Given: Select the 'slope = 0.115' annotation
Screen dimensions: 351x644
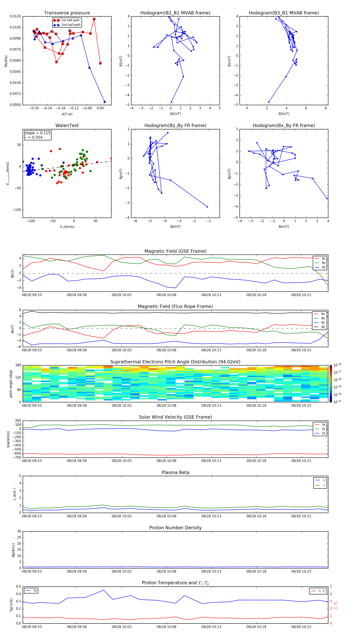Looking at the screenshot, I should tap(37, 133).
